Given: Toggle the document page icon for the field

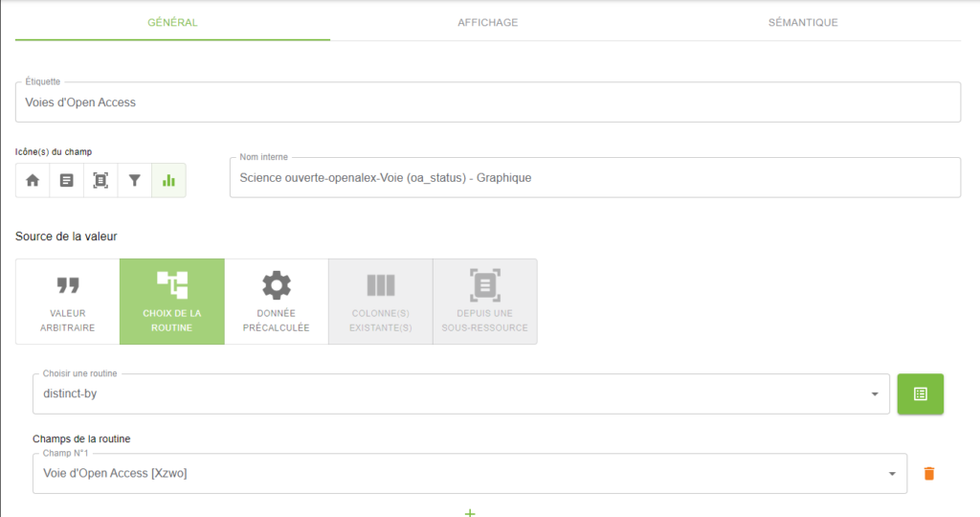Looking at the screenshot, I should [66, 181].
